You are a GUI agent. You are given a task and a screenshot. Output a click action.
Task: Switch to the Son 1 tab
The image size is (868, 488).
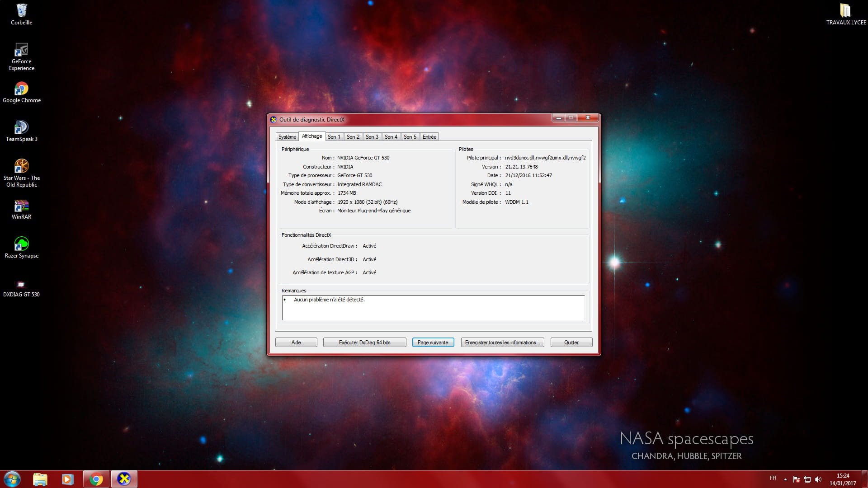334,137
